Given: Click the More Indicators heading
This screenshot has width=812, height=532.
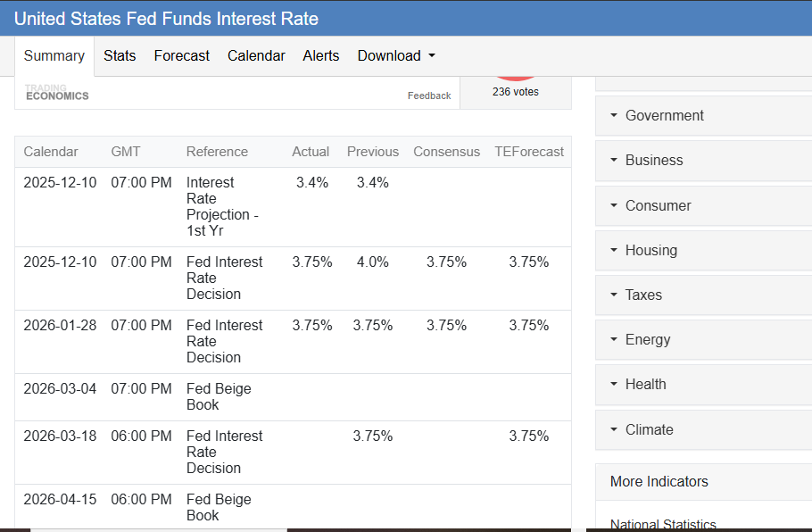Looking at the screenshot, I should click(659, 481).
